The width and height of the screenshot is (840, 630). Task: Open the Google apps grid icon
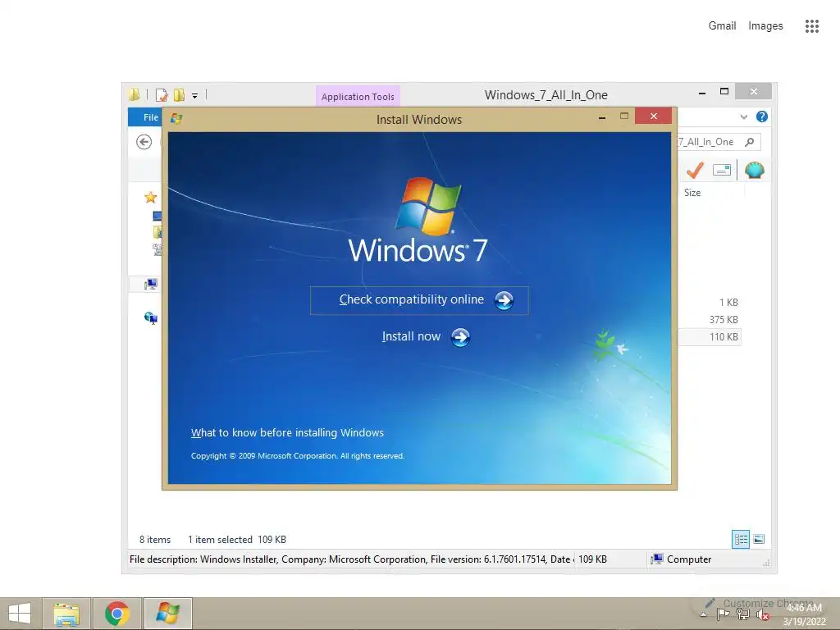(x=812, y=26)
